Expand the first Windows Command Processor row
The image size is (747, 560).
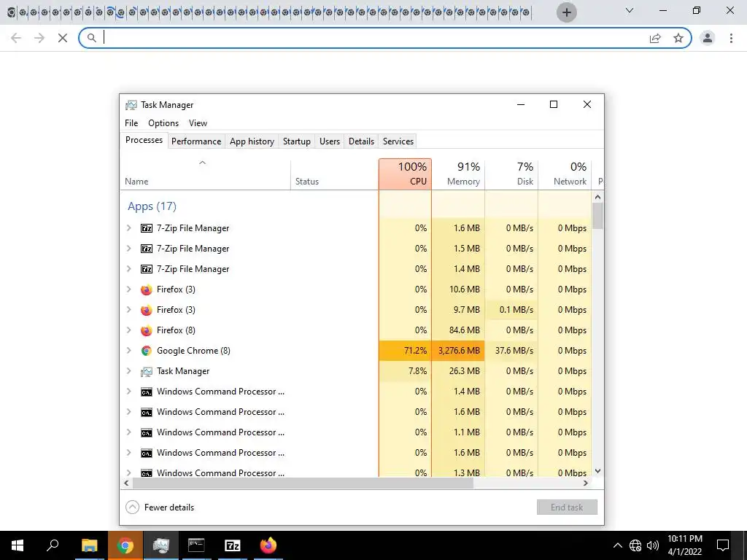tap(128, 392)
